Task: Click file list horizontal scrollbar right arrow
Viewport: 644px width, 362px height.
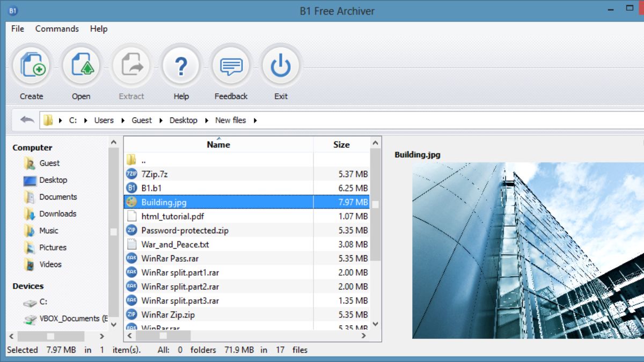Action: [364, 336]
